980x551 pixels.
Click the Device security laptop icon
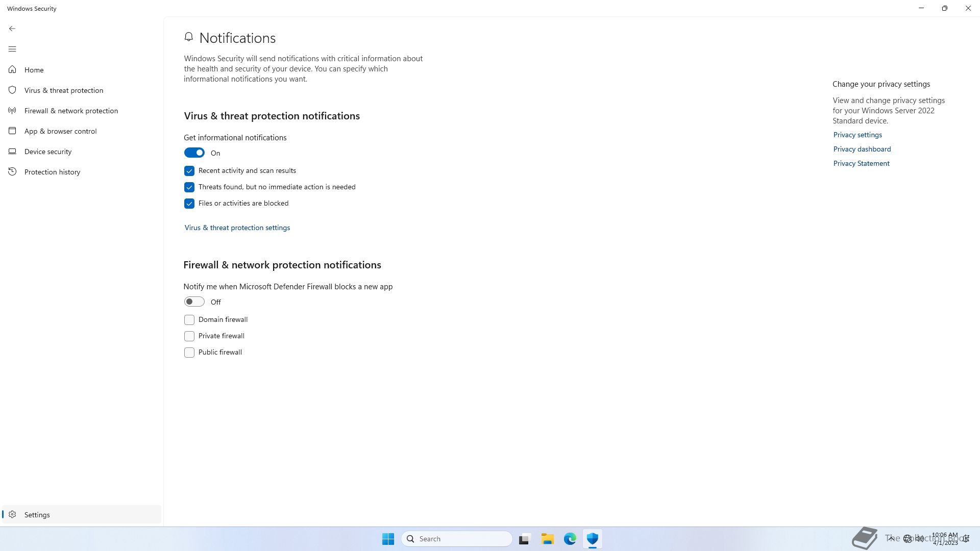tap(12, 151)
